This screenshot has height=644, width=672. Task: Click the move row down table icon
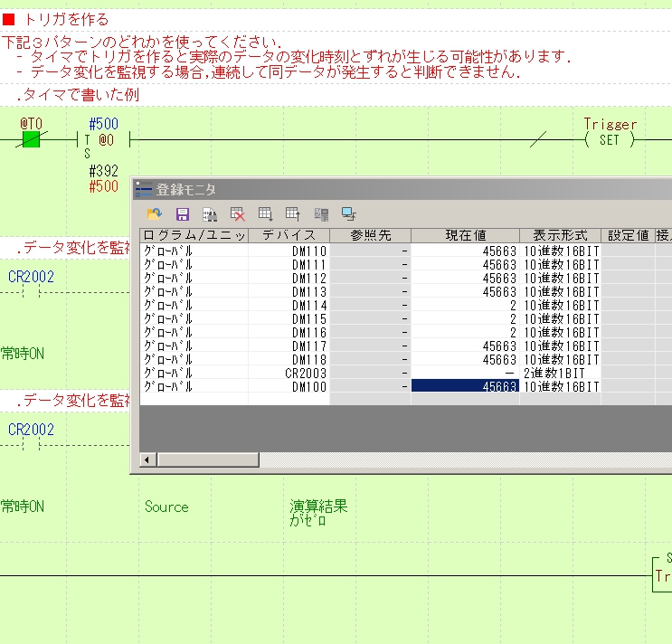tap(265, 214)
